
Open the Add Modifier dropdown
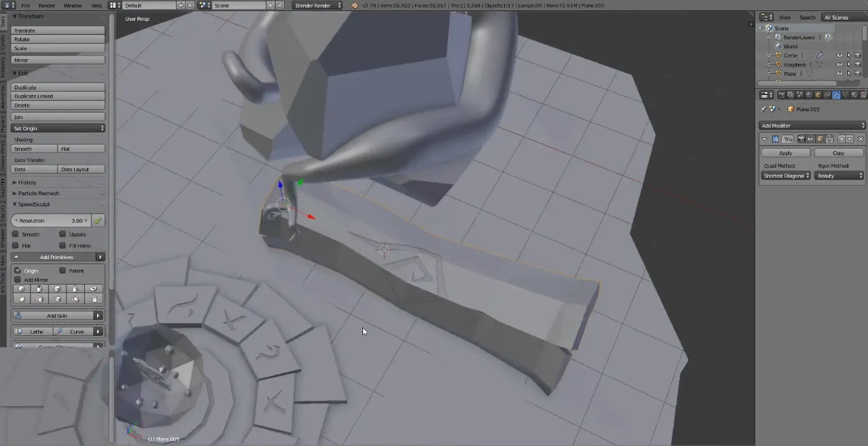pyautogui.click(x=812, y=125)
